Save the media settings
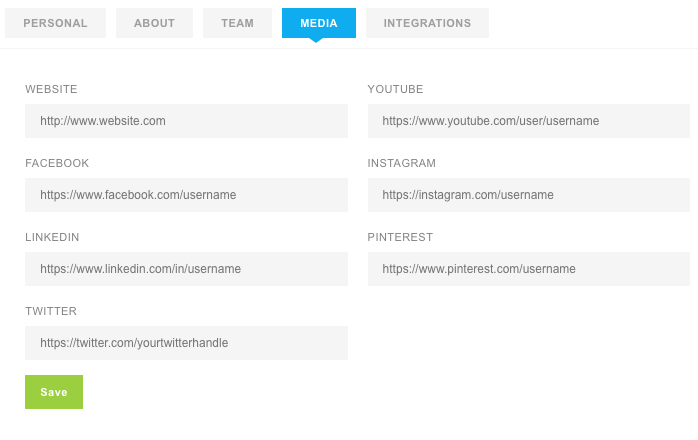 [54, 392]
